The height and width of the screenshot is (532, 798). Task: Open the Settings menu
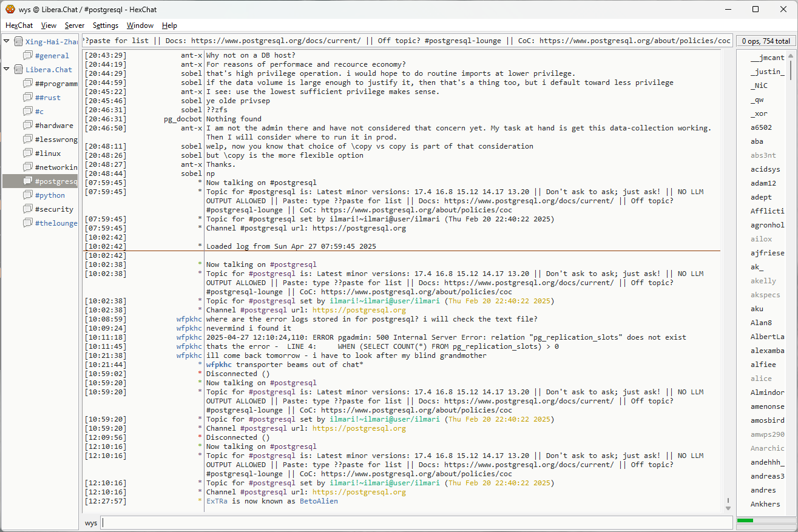click(x=106, y=25)
